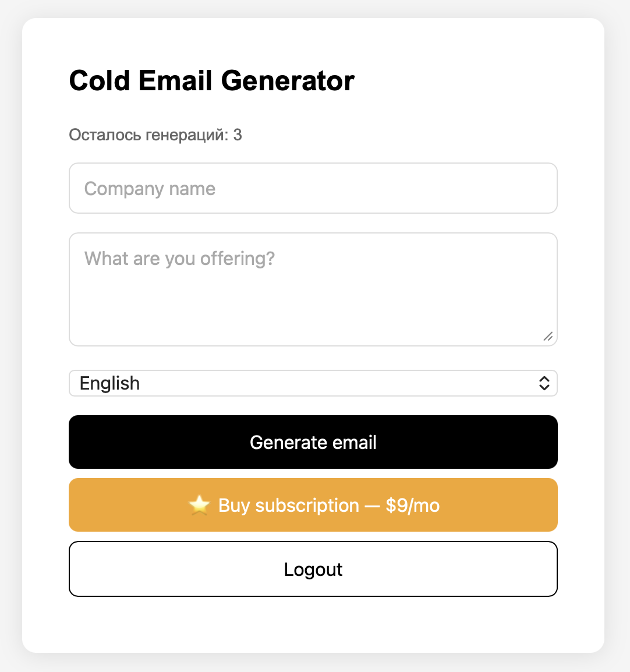Click the outlined Logout control

tap(313, 569)
